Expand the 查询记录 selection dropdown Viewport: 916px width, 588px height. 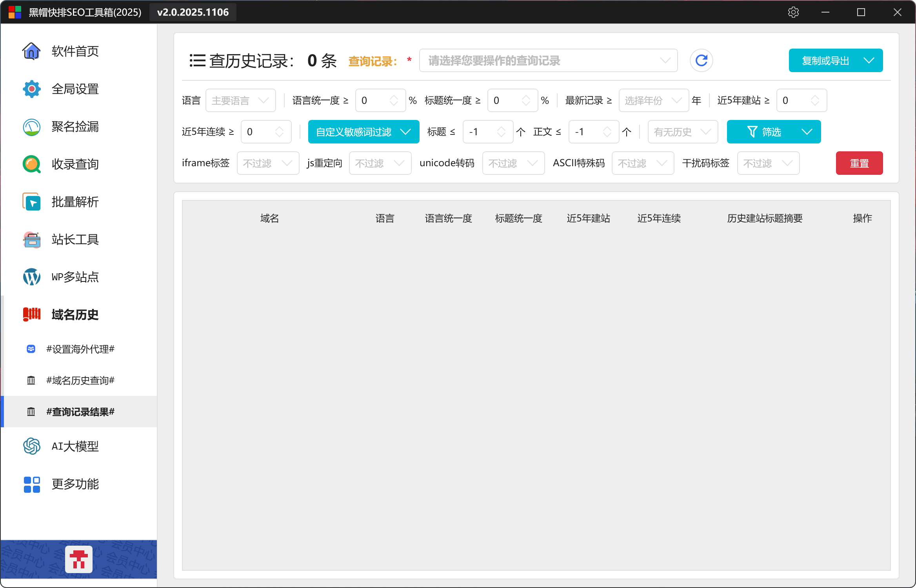[548, 61]
